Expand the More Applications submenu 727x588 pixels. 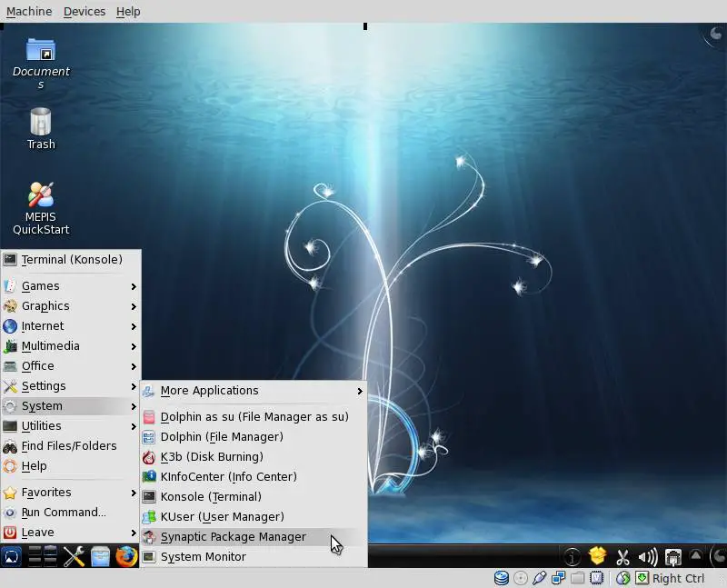click(x=254, y=391)
